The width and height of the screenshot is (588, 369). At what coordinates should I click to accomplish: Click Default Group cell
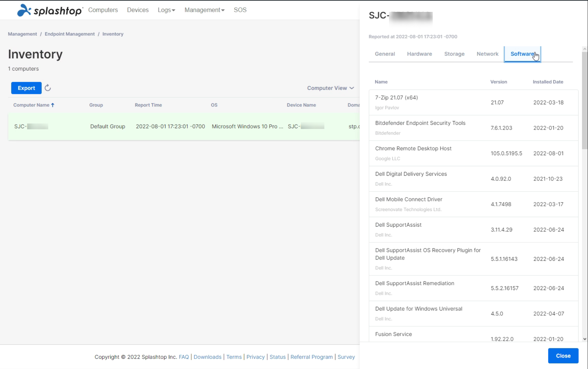pos(108,126)
